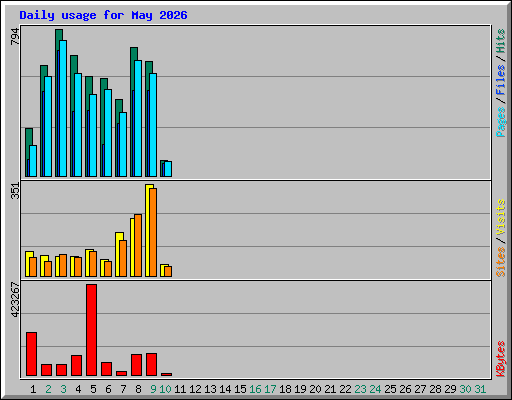Screen dimensions: 512x400
Task: Click the day 1 label on x-axis
Action: coord(33,389)
